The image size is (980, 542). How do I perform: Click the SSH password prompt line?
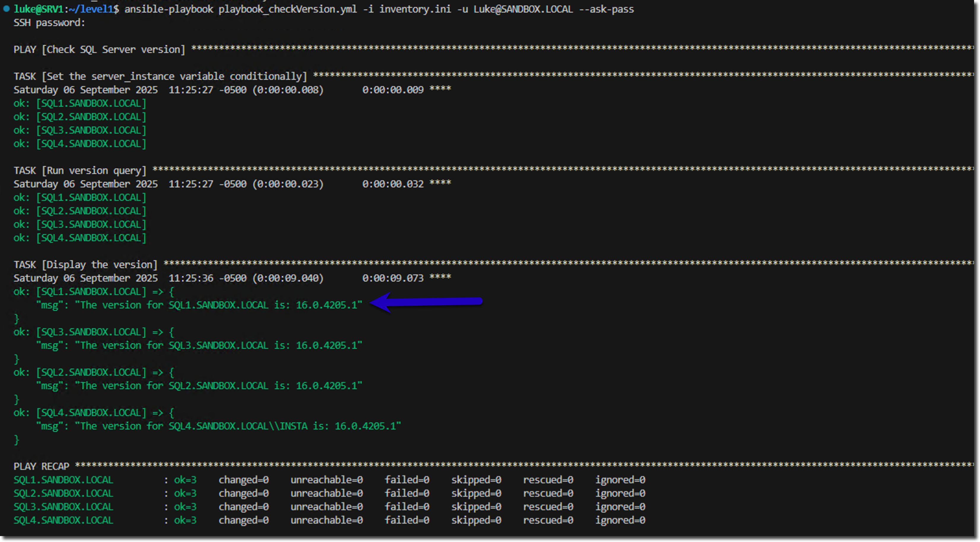pyautogui.click(x=49, y=23)
